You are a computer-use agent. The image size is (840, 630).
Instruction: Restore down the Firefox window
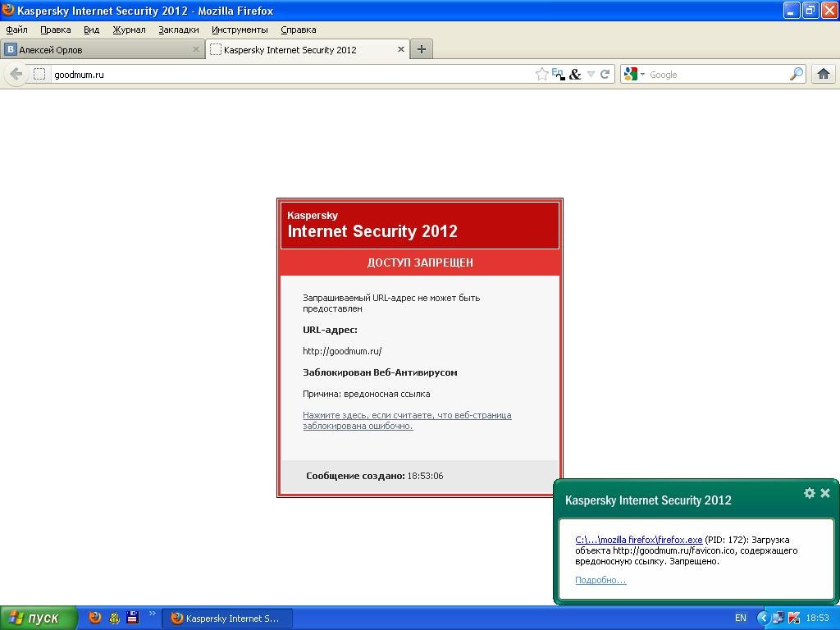pos(810,10)
